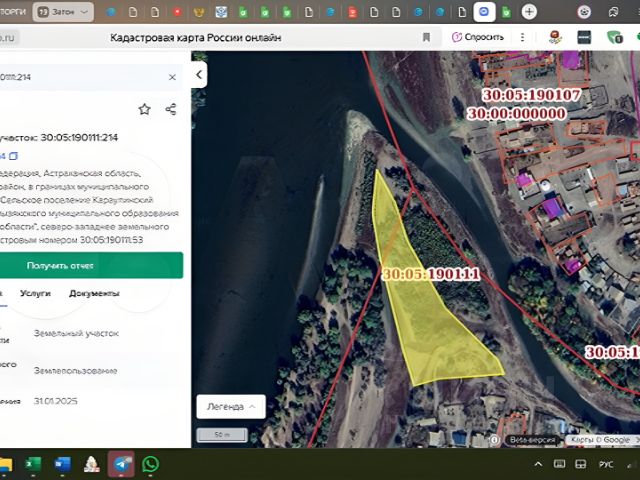Click the site address ending in .ru

[x=8, y=38]
